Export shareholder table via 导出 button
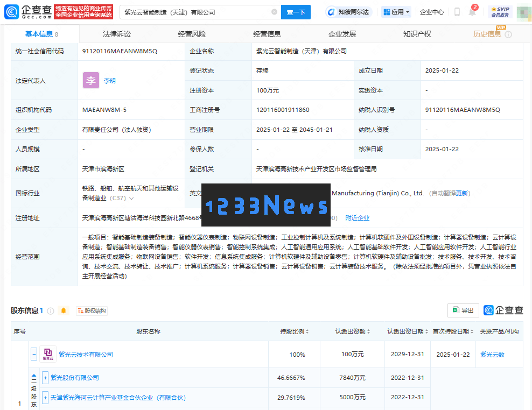532x410 pixels. (x=463, y=310)
